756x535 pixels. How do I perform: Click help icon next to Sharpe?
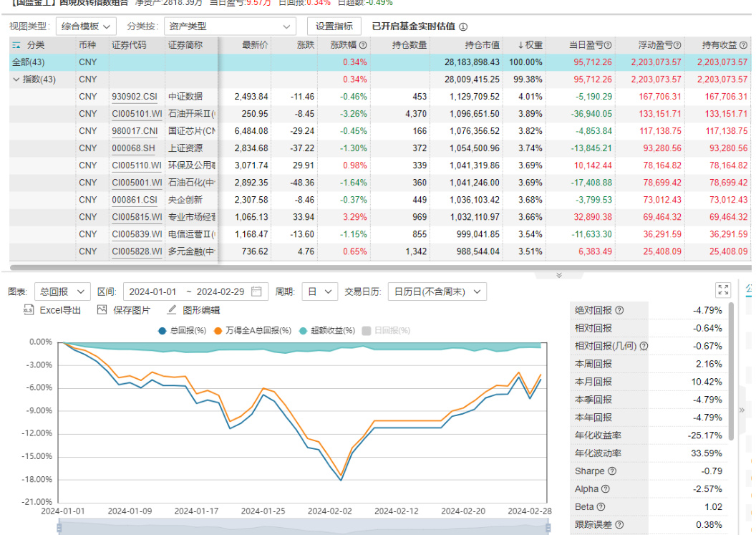[611, 471]
